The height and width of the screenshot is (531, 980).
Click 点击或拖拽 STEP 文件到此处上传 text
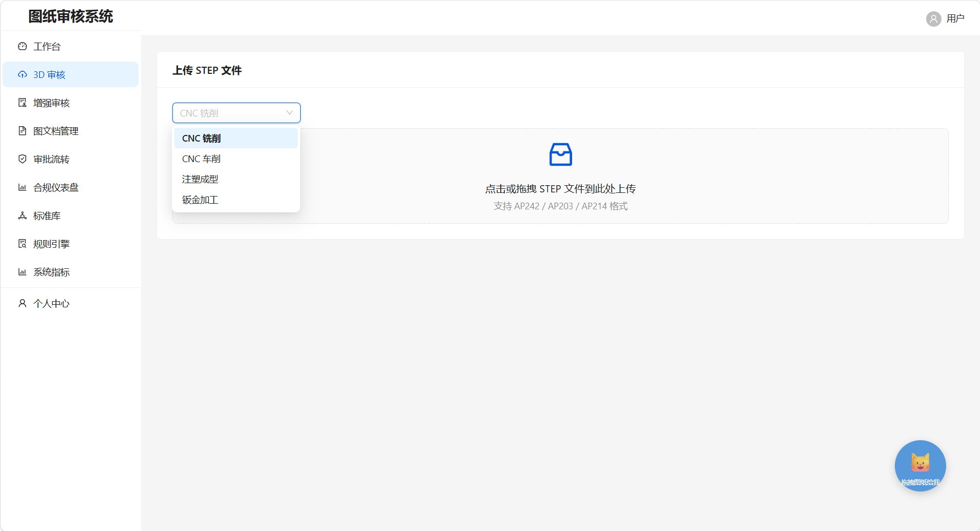coord(560,189)
